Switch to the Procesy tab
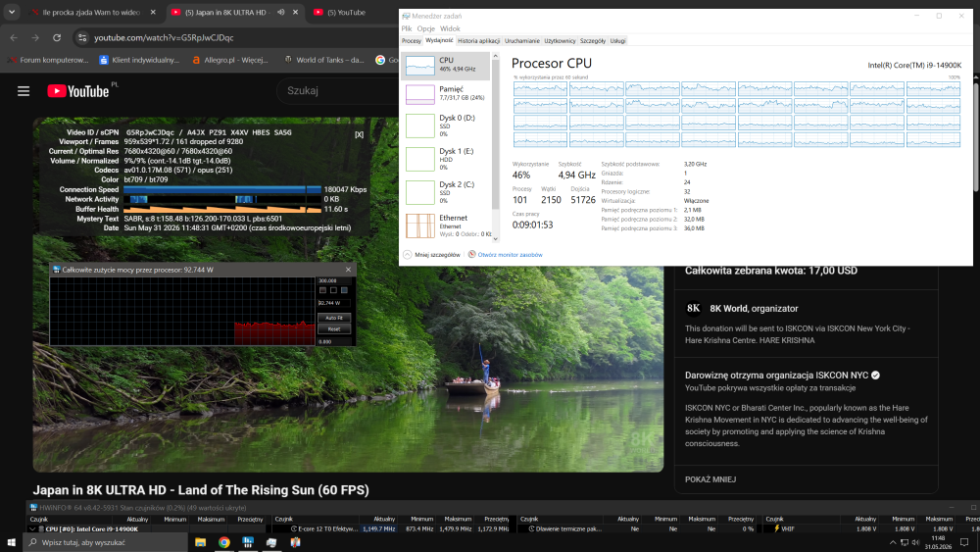Image resolution: width=980 pixels, height=552 pixels. tap(412, 40)
